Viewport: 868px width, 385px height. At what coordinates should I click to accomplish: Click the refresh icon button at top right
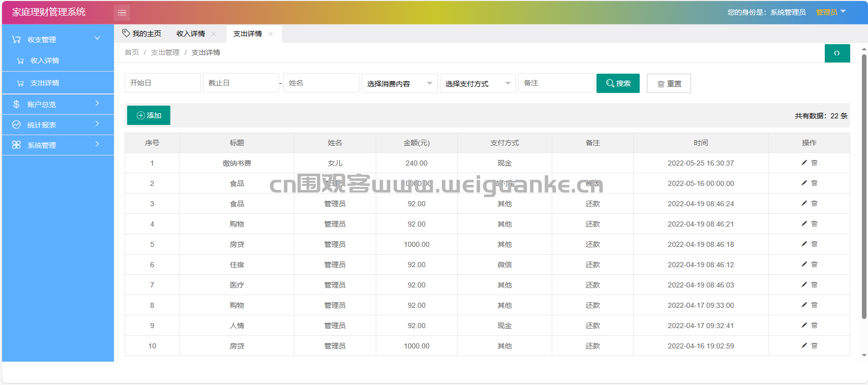click(x=837, y=53)
